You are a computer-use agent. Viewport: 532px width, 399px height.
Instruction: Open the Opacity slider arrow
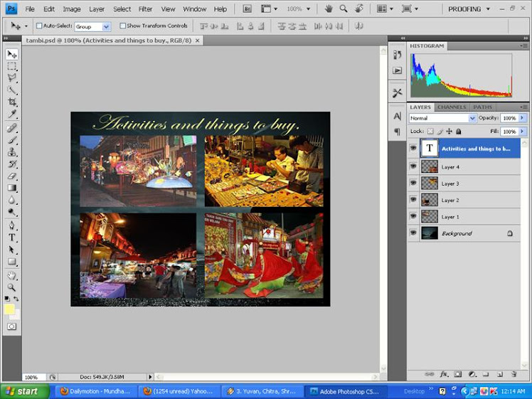point(522,118)
